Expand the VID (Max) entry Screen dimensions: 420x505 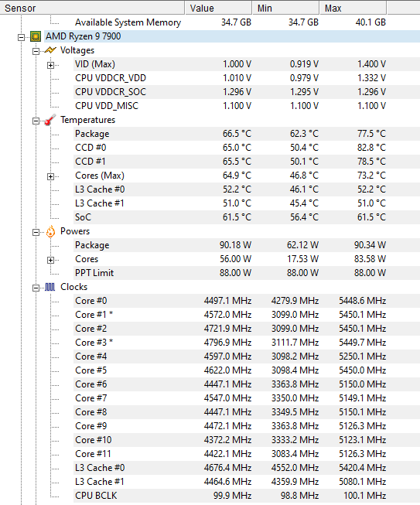[x=50, y=65]
